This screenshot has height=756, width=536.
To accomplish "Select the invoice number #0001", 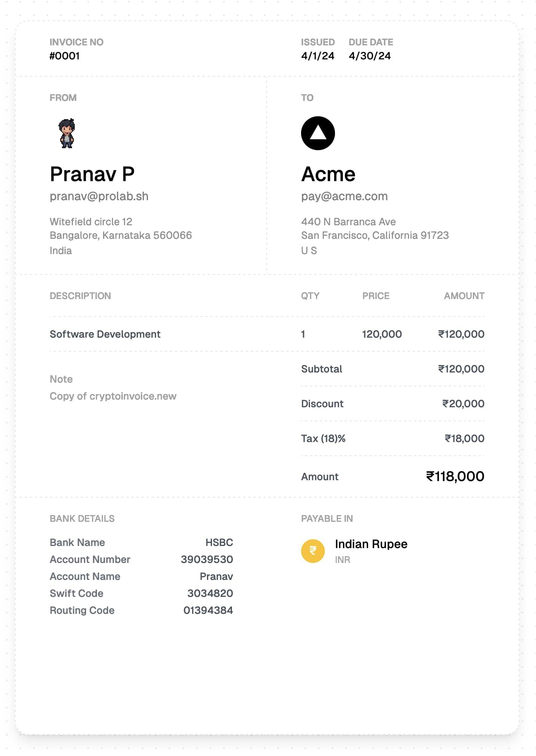I will pyautogui.click(x=64, y=56).
